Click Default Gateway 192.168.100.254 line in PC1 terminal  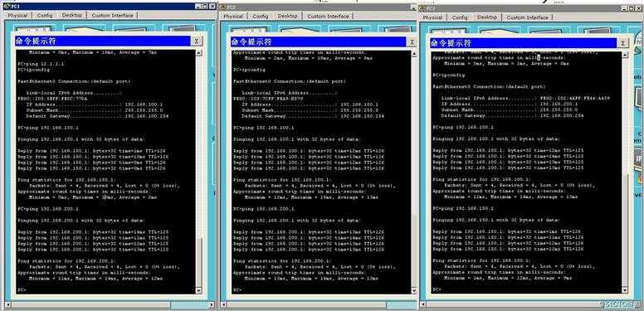pos(97,116)
